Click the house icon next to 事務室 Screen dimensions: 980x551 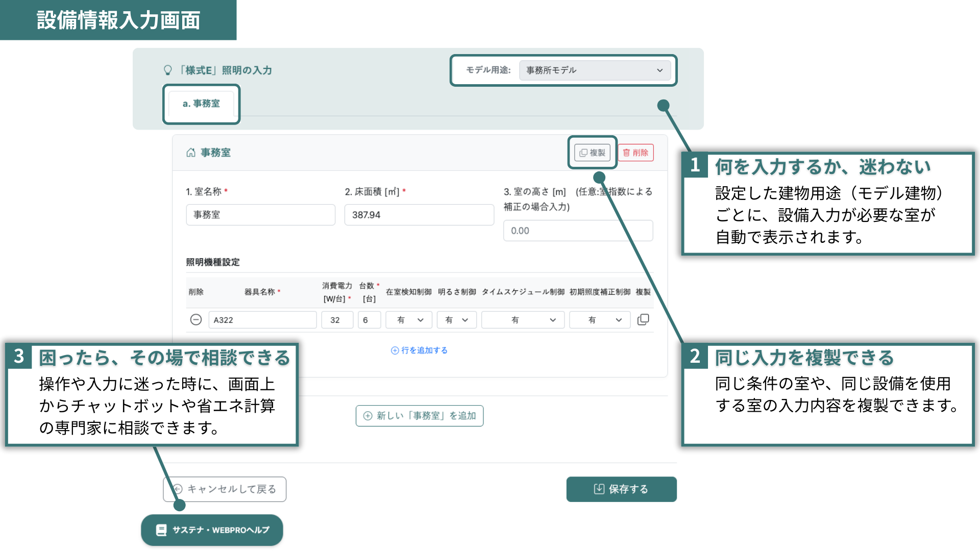click(191, 153)
